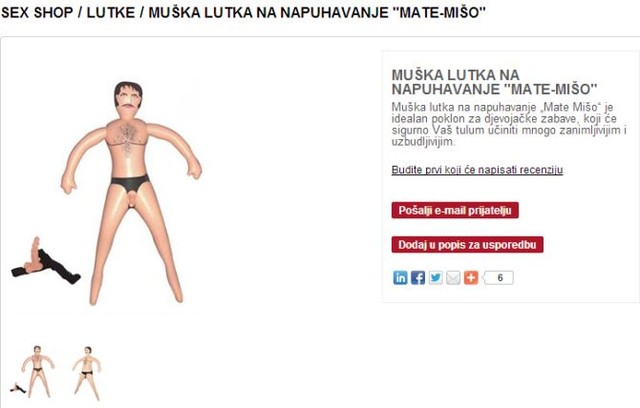The height and width of the screenshot is (408, 640).
Task: Click Dodaj u popis za usporedbu
Action: click(467, 245)
